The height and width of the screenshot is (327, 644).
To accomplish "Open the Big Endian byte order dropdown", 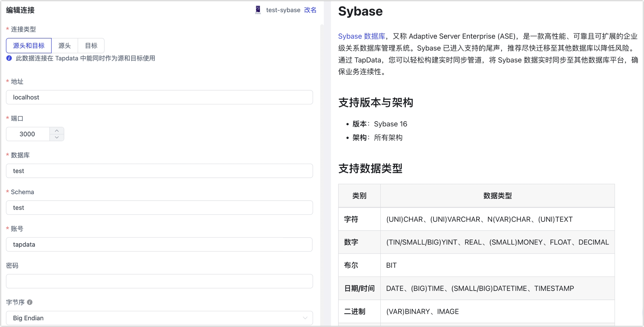I will point(159,318).
